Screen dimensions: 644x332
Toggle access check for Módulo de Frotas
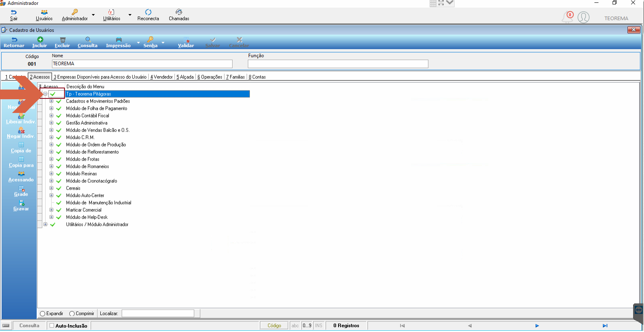coord(59,159)
